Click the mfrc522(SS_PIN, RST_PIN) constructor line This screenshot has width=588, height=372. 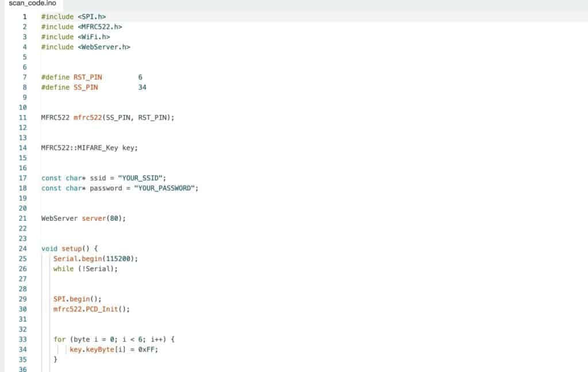(x=107, y=117)
